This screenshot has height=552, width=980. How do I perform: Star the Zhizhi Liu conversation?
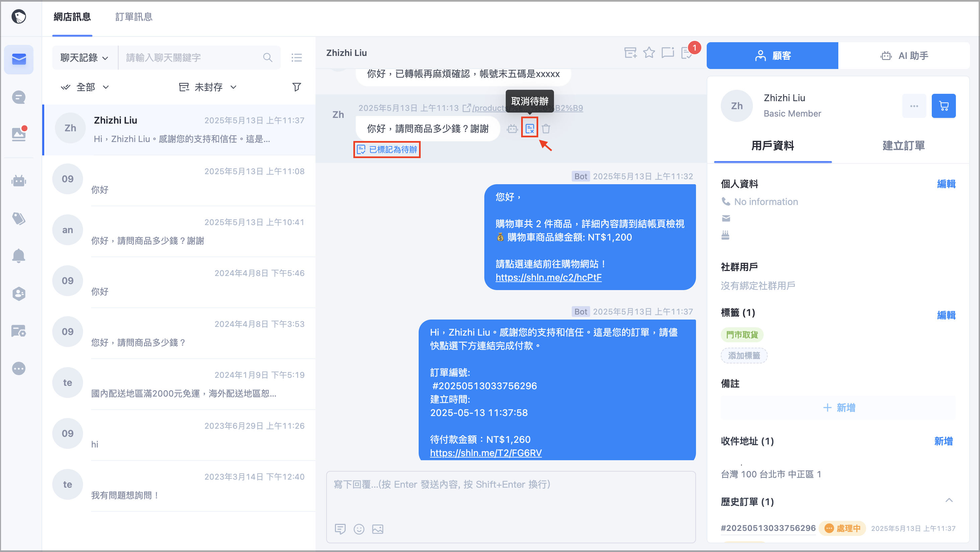pyautogui.click(x=649, y=53)
